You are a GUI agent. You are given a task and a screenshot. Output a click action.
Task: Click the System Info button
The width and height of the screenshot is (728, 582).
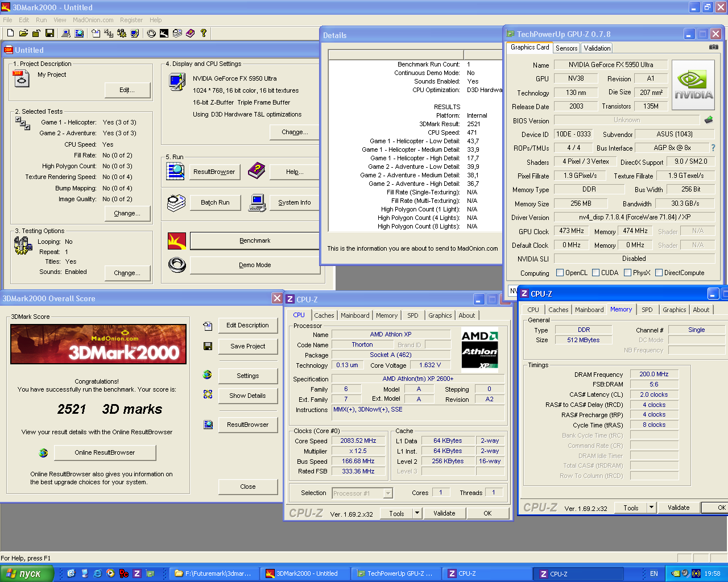(x=295, y=203)
